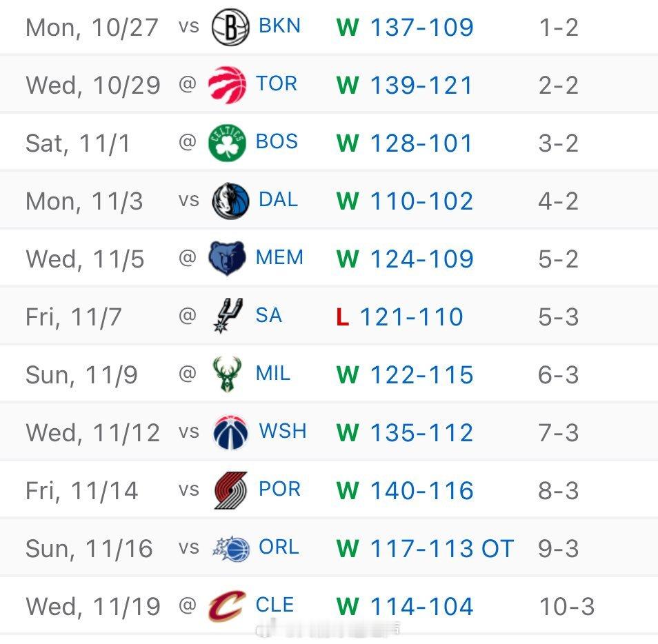
Task: Click the Boston Celtics logo
Action: pyautogui.click(x=227, y=143)
